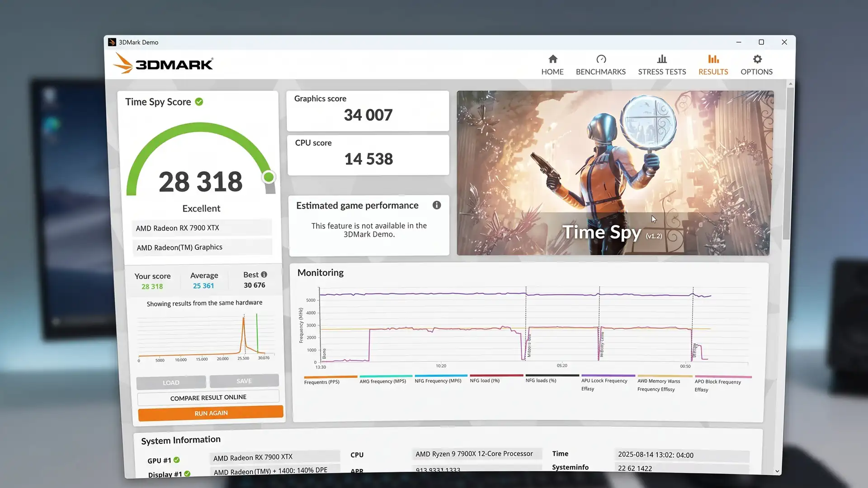Select the RESULTS tab
868x488 pixels.
(713, 65)
